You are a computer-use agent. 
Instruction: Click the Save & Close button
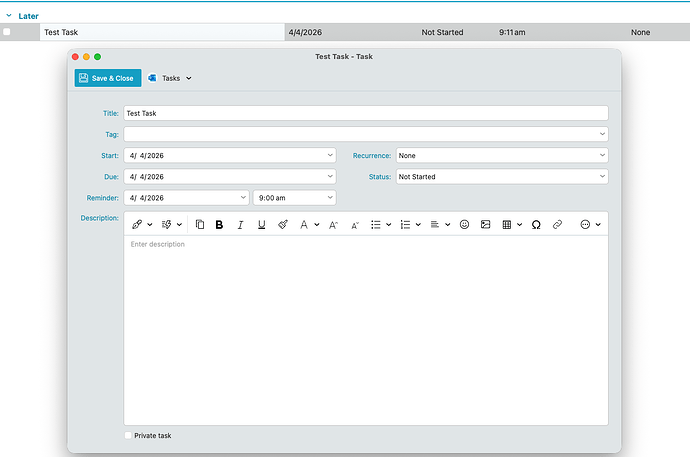point(106,78)
